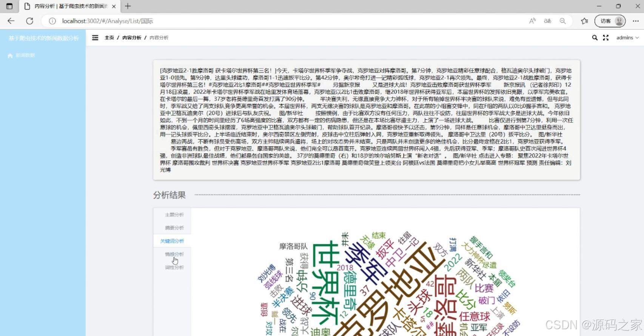644x336 pixels.
Task: Click the read aloud icon
Action: pos(532,21)
